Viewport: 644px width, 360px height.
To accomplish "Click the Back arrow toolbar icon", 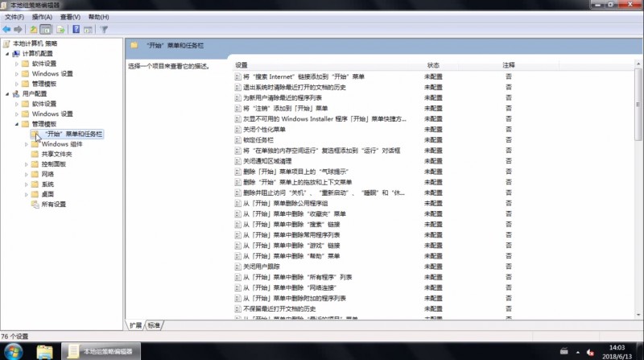I will point(6,29).
